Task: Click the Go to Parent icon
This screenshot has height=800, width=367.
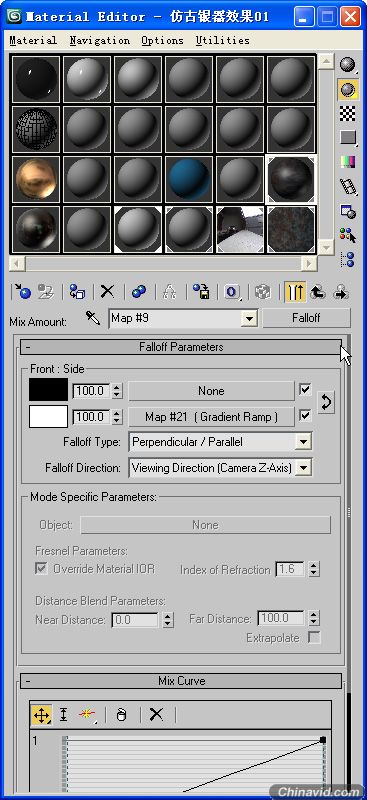Action: 318,291
